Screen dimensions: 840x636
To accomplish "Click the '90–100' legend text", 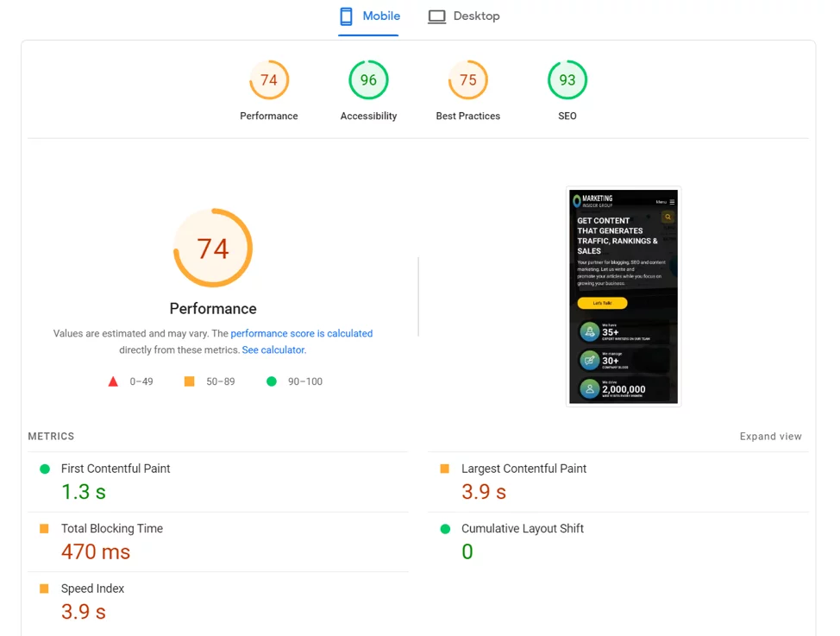I will click(305, 381).
